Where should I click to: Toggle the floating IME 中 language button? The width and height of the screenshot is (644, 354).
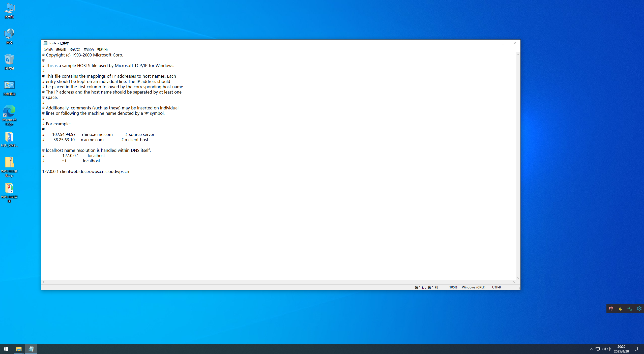pyautogui.click(x=611, y=309)
